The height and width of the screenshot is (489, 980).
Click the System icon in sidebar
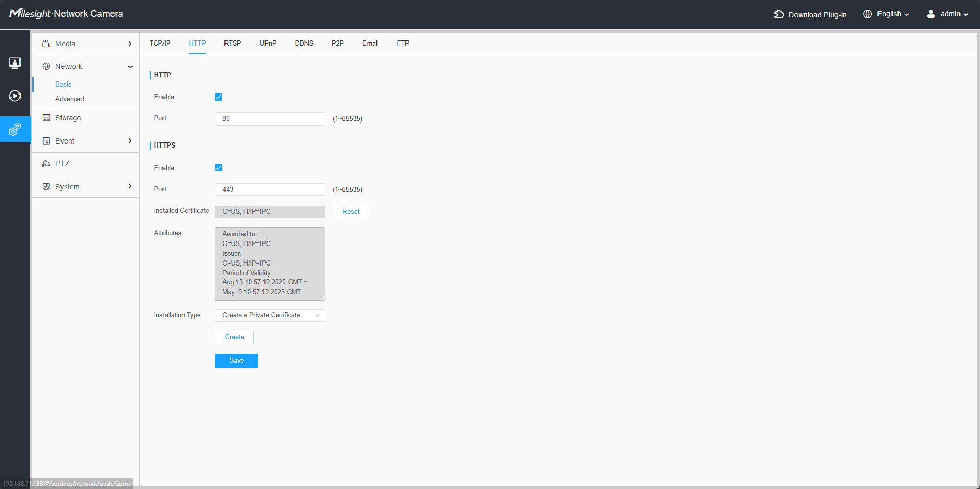pos(46,187)
